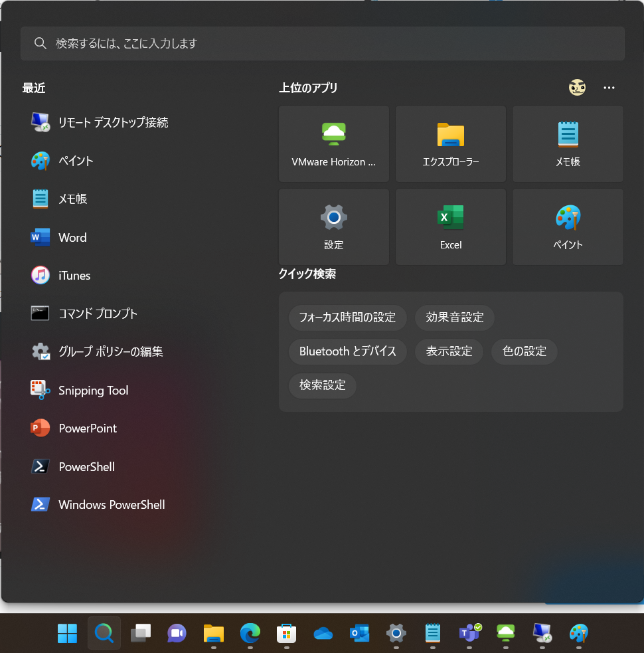Open Microsoft Edge on taskbar
The width and height of the screenshot is (644, 653).
(x=250, y=633)
